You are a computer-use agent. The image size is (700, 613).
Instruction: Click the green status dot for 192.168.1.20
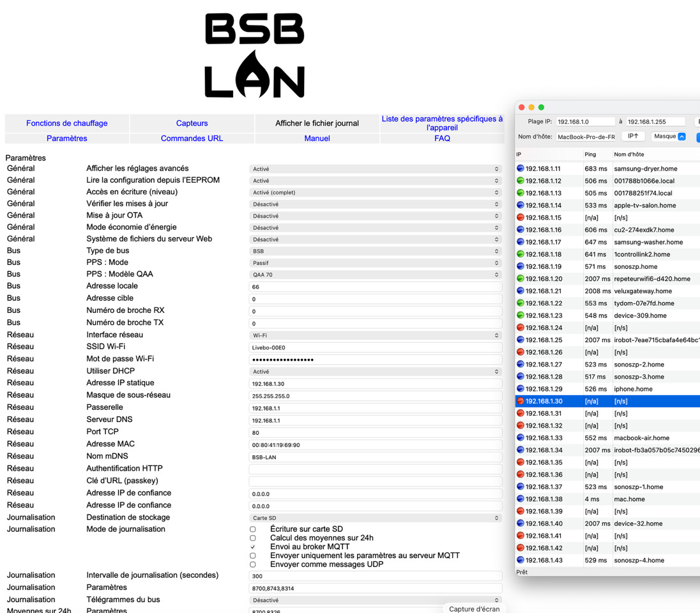(x=521, y=279)
